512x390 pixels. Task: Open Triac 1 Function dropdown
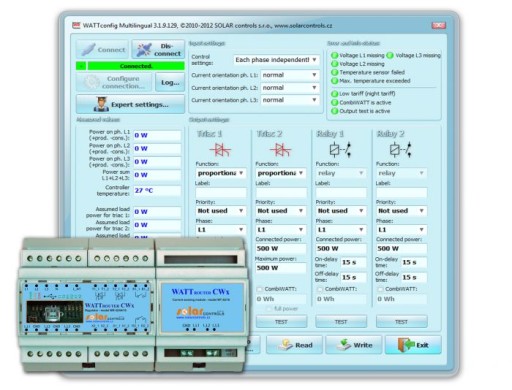[221, 173]
